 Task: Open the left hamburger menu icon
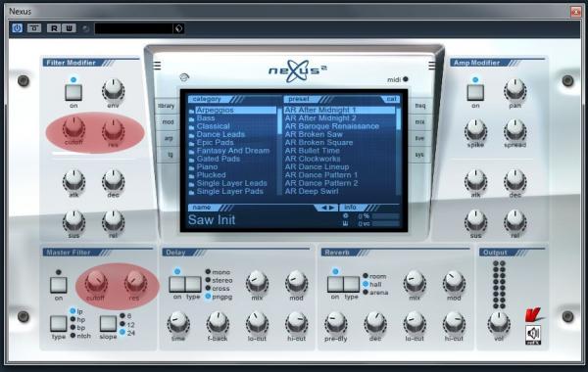158,66
